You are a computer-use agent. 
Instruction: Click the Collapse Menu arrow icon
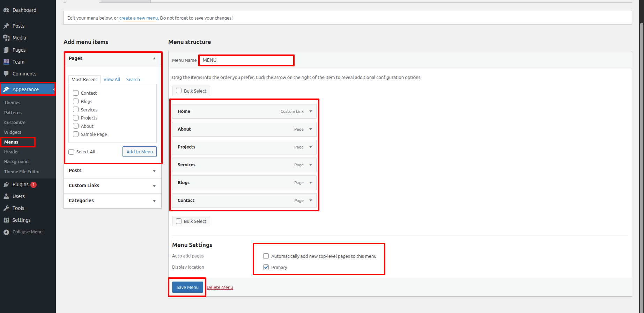click(x=6, y=232)
